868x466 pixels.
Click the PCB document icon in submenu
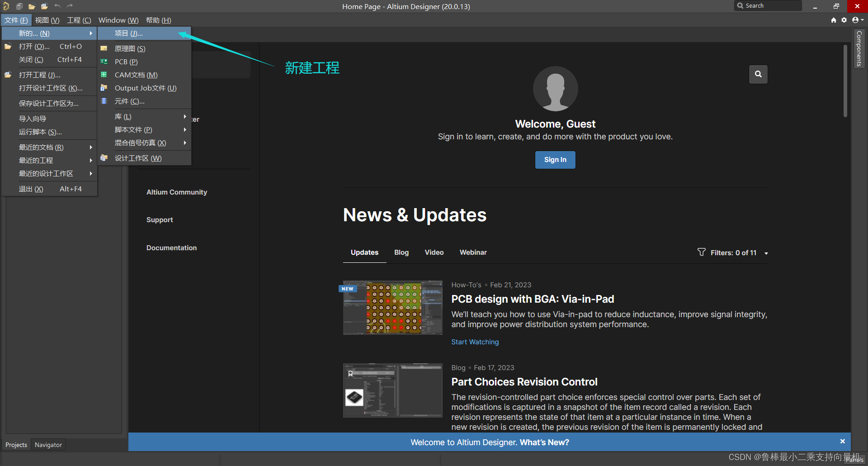(104, 62)
